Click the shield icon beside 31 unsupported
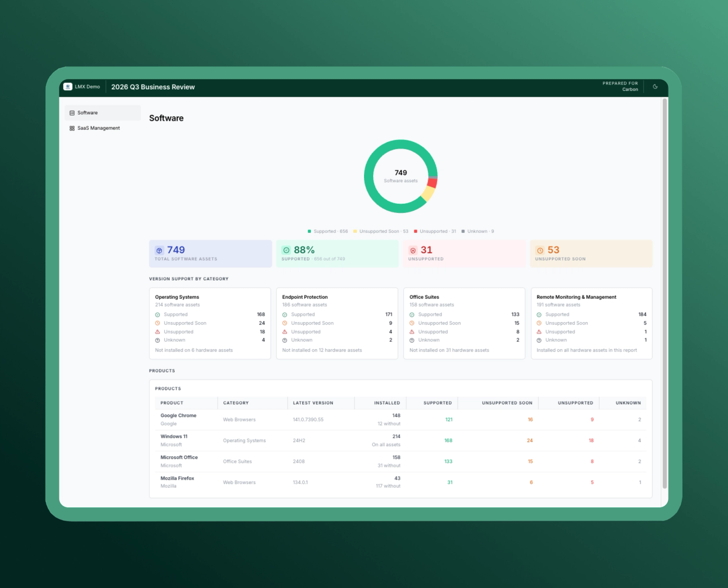The width and height of the screenshot is (728, 588). (413, 250)
